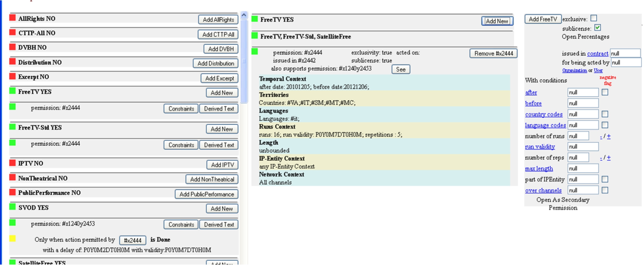Tick the negative flag checkbox for country codes
The height and width of the screenshot is (265, 644).
605,114
